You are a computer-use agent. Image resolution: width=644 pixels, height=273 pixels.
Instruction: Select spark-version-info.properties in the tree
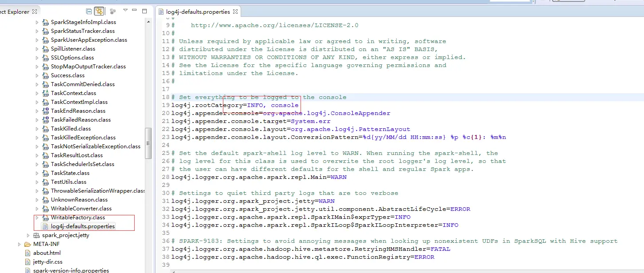(71, 270)
